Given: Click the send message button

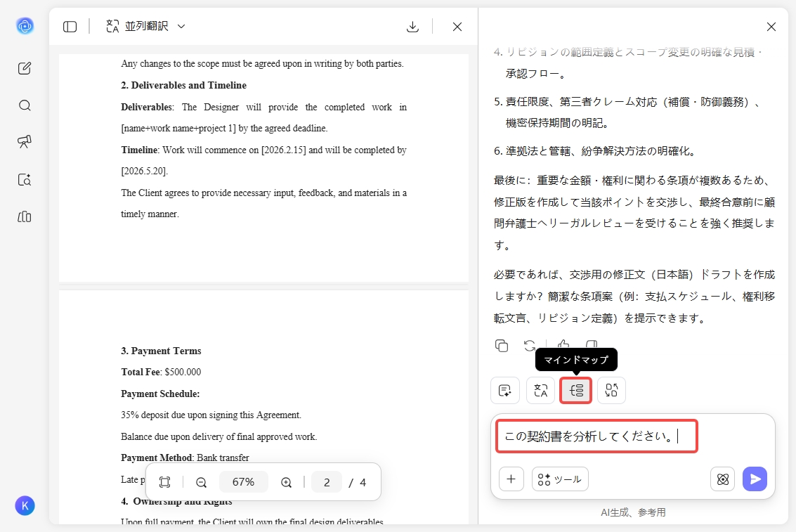Looking at the screenshot, I should [755, 479].
